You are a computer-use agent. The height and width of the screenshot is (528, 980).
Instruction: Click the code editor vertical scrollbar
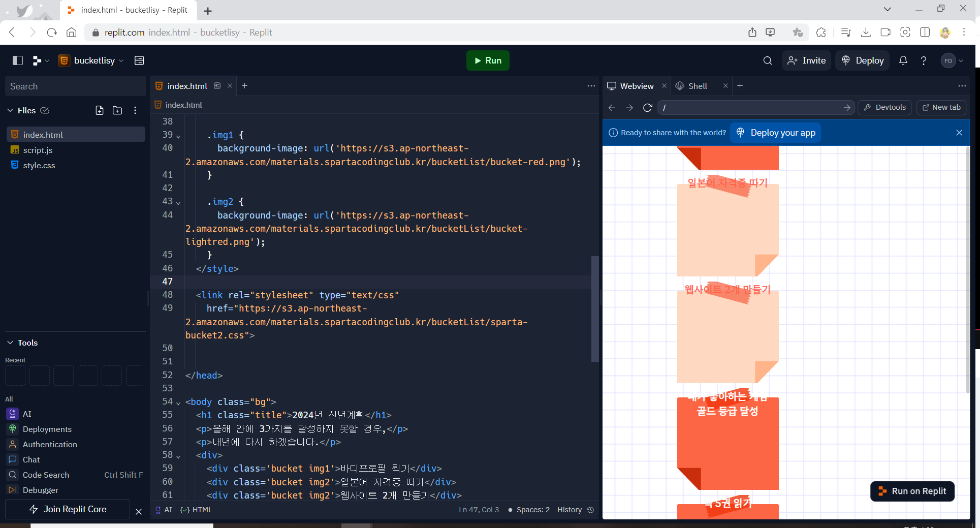[x=595, y=309]
